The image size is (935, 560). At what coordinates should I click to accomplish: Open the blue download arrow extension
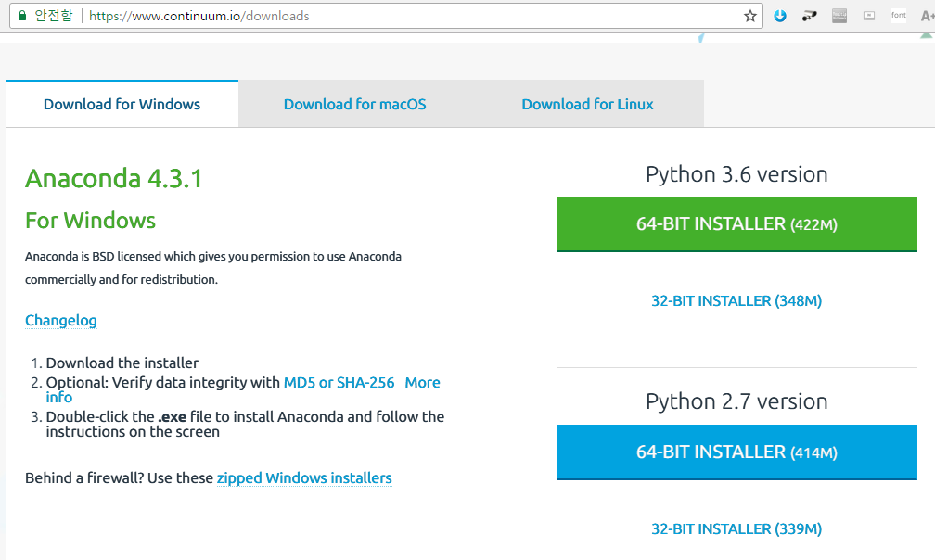click(780, 16)
